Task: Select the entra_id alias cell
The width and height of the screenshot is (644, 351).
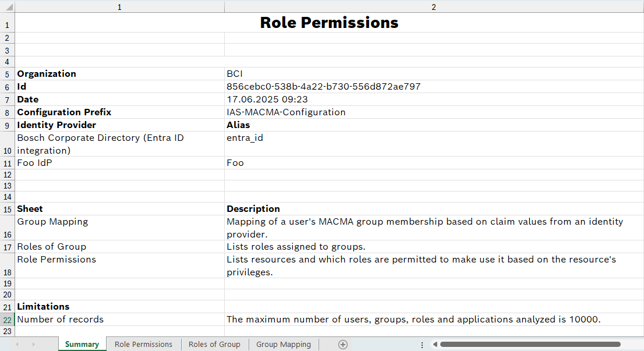Action: [245, 139]
